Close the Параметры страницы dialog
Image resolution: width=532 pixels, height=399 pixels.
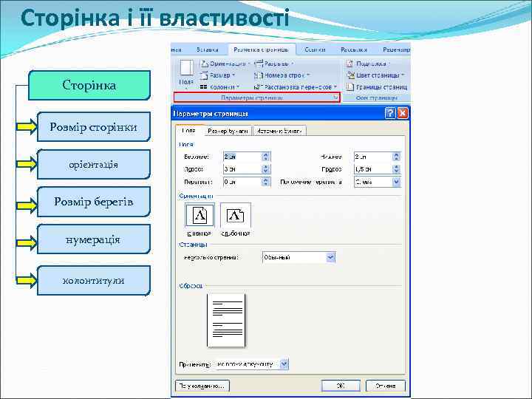(403, 113)
